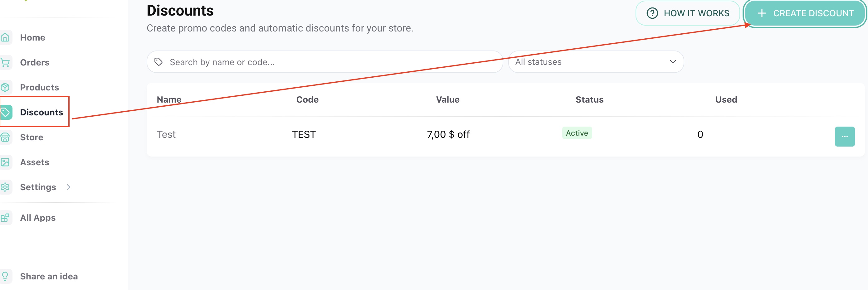Open the Products menu item
Image resolution: width=868 pixels, height=290 pixels.
click(x=39, y=87)
